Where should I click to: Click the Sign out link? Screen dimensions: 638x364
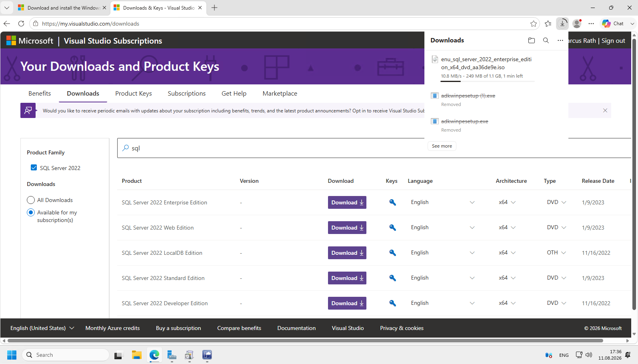pyautogui.click(x=613, y=41)
